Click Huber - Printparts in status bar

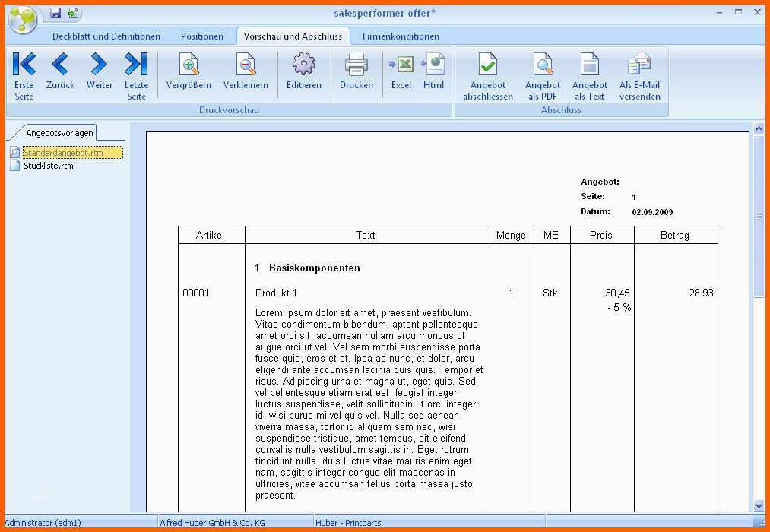[348, 523]
